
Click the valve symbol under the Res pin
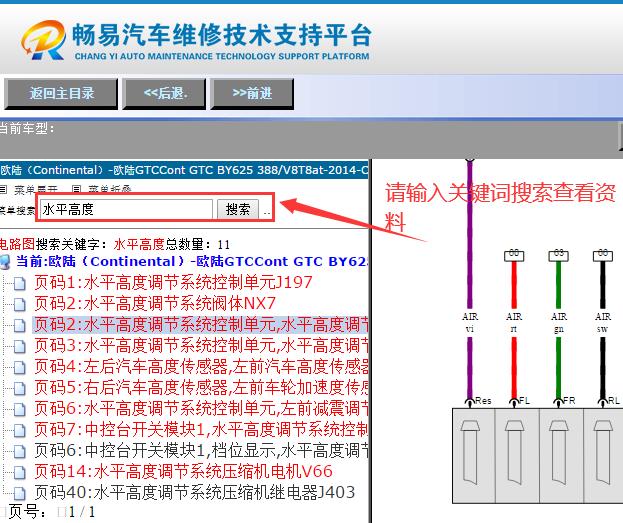point(470,452)
